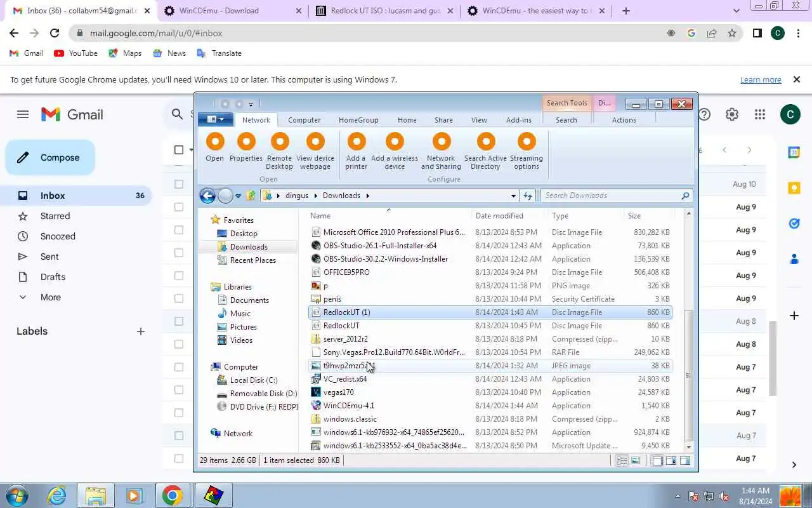
Task: Open Google apps grid in Gmail
Action: coord(760,114)
